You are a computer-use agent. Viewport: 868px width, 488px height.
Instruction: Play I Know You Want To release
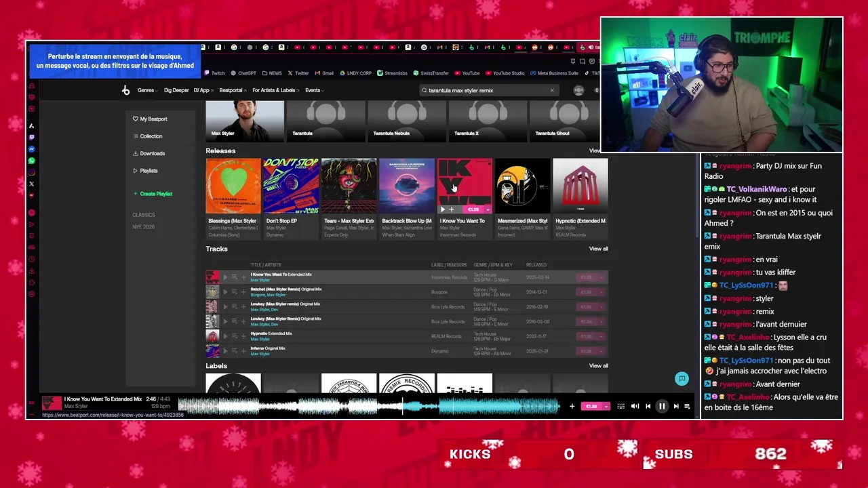(443, 209)
